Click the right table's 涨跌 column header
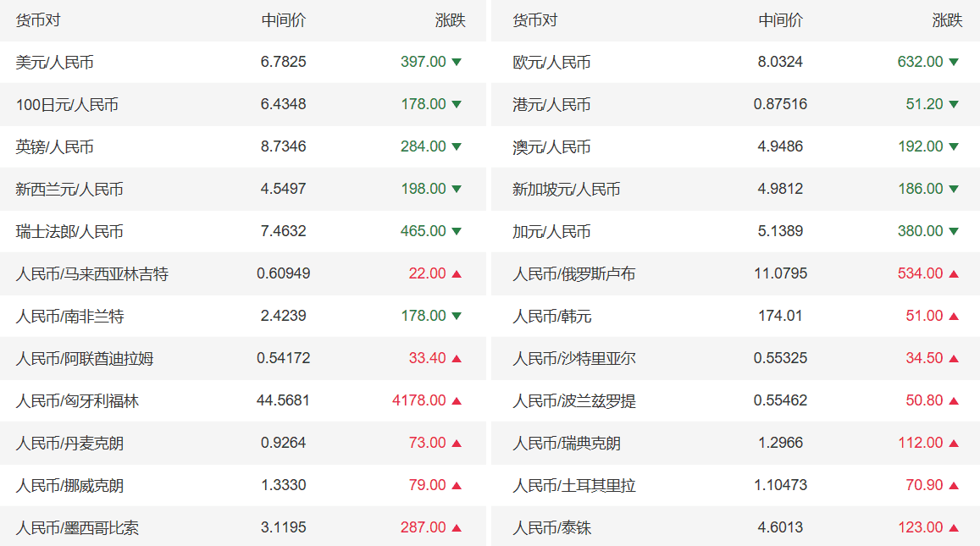This screenshot has width=980, height=546. 947,20
